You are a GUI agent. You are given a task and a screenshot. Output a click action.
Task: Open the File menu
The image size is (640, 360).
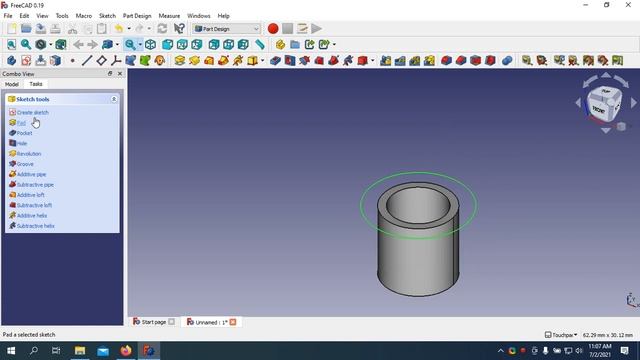[8, 16]
